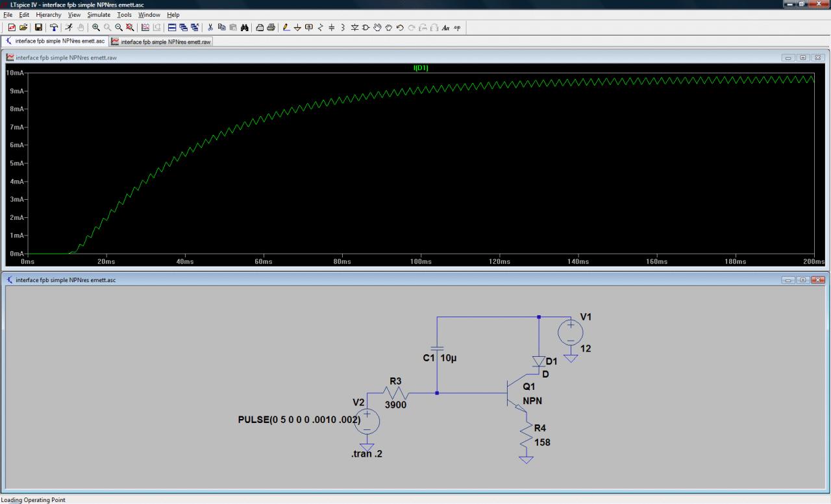
Task: Undo with the curved arrow icon
Action: (400, 27)
